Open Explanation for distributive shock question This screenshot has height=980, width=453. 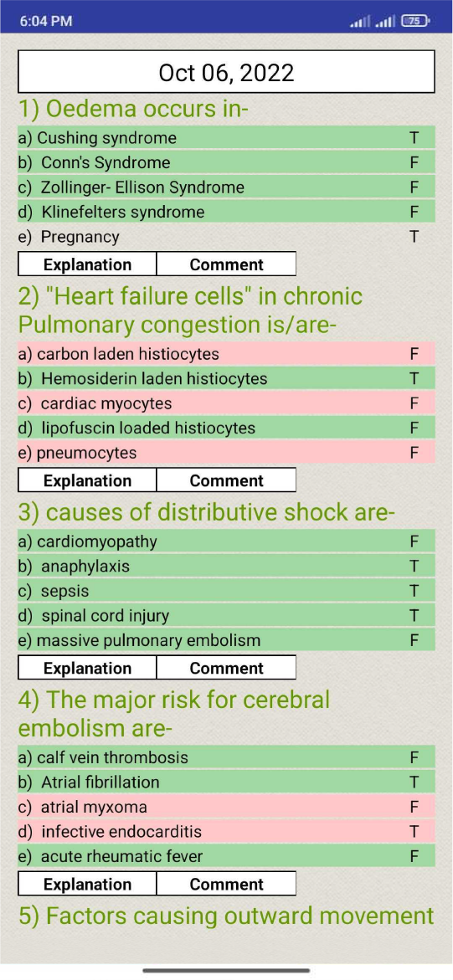coord(87,668)
